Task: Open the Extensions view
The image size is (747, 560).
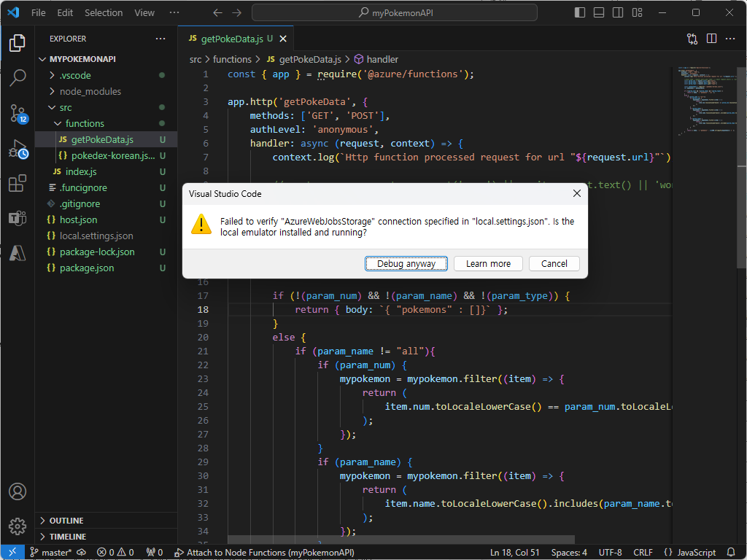Action: pyautogui.click(x=18, y=183)
